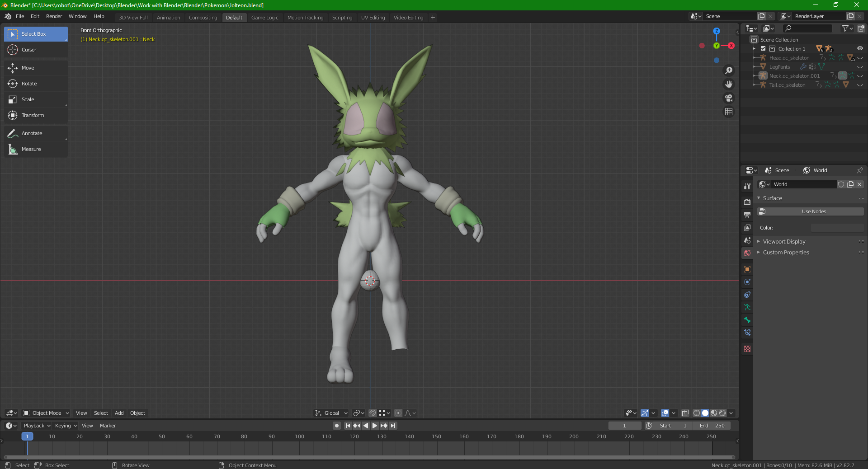Expand the Collection 1 tree arrow
This screenshot has height=469, width=868.
point(754,49)
